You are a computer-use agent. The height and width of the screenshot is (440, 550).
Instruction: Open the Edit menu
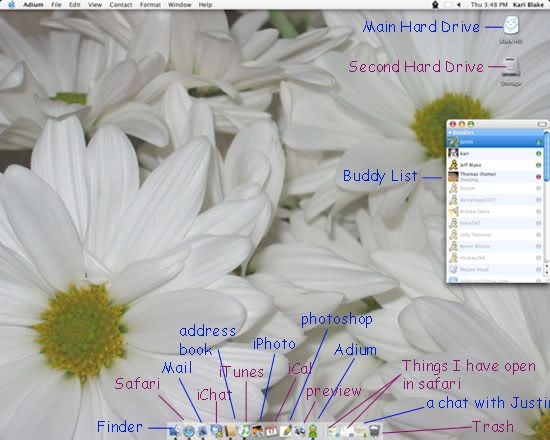pyautogui.click(x=74, y=5)
